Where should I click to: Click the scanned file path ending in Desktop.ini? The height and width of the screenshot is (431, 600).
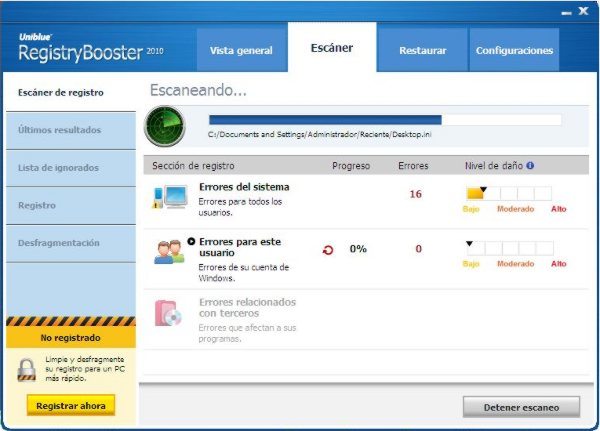(320, 134)
